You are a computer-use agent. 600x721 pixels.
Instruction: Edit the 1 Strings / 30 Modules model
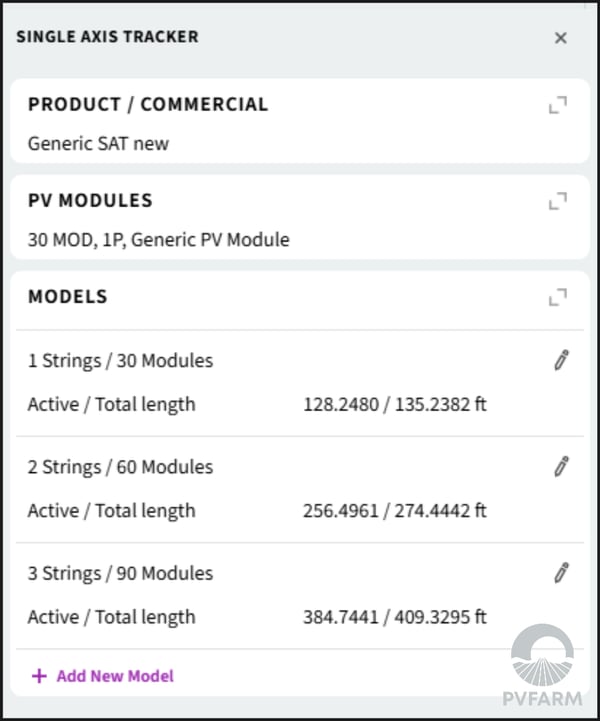561,360
